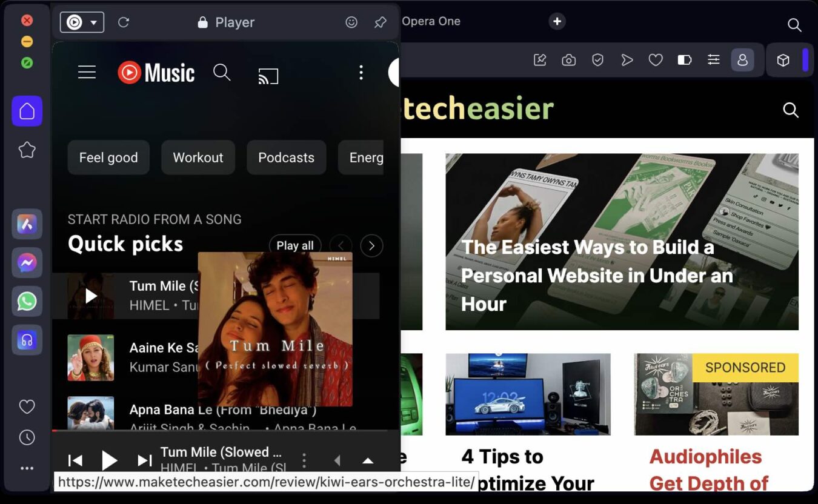Click the Cast icon in YouTube Music
The height and width of the screenshot is (504, 818).
[x=268, y=76]
